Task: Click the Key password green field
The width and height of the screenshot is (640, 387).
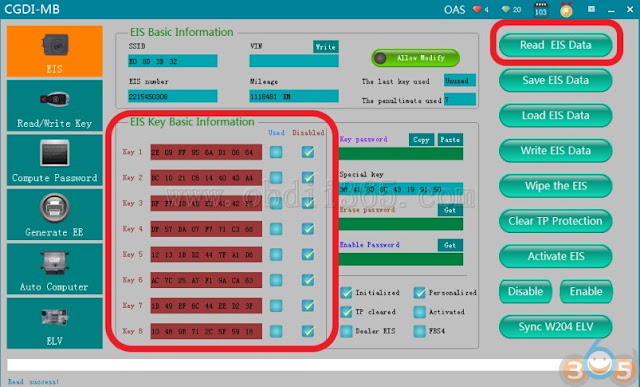Action: (x=401, y=153)
